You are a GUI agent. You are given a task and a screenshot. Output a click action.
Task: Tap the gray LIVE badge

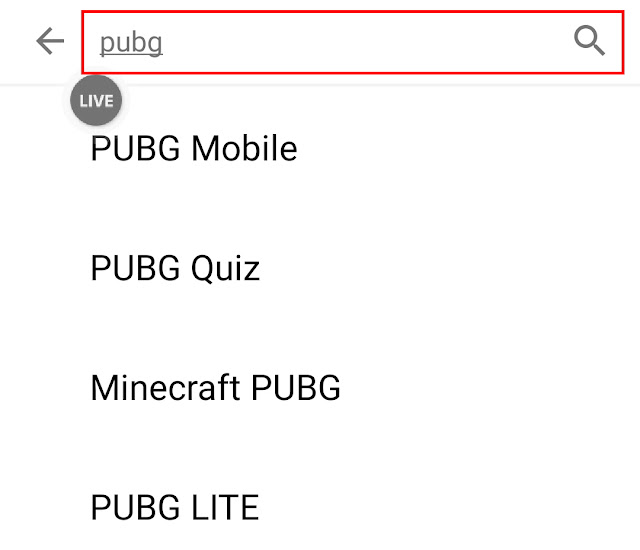(x=96, y=100)
